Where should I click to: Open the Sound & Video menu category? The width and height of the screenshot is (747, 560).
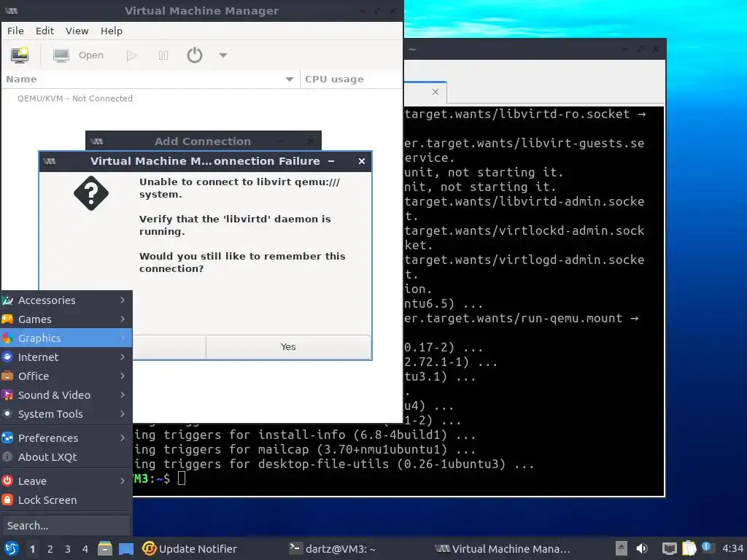pos(66,395)
